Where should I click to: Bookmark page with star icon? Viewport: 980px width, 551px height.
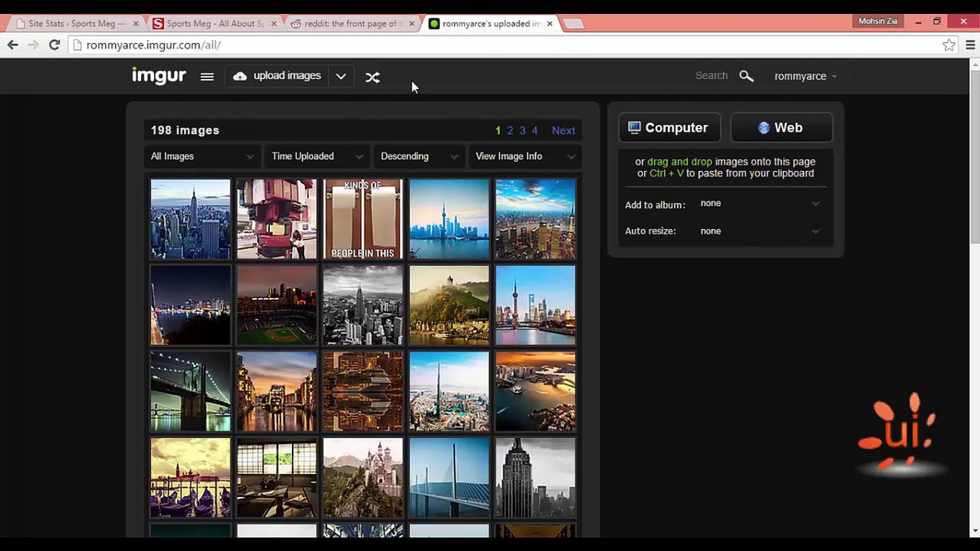949,45
